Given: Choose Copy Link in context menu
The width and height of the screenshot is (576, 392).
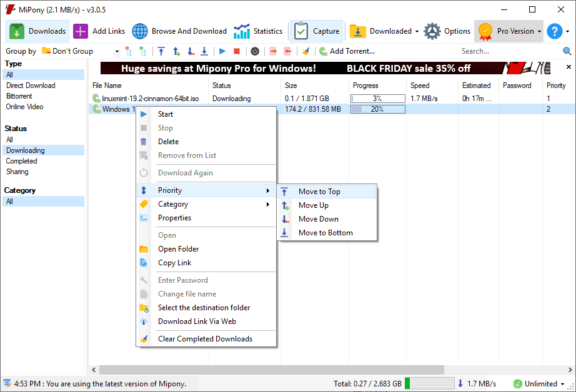Looking at the screenshot, I should point(206,263).
